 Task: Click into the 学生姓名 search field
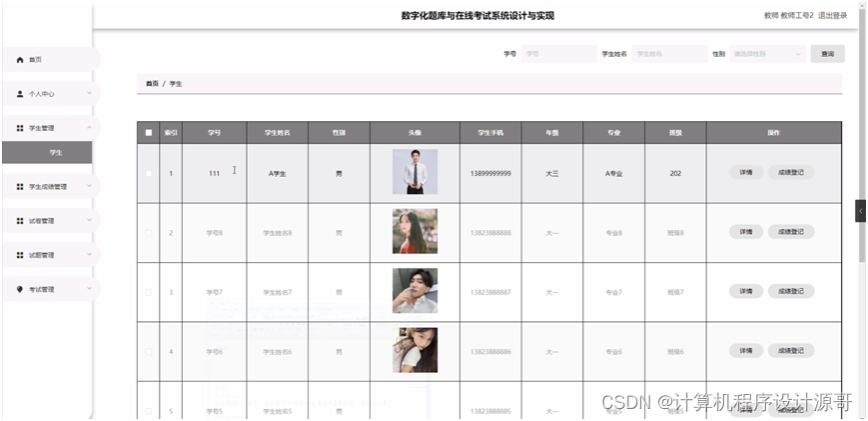(669, 54)
